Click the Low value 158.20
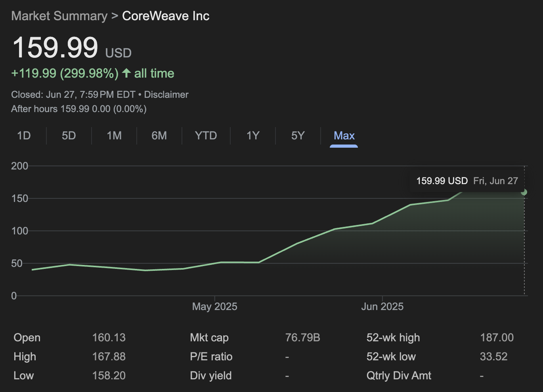 [x=109, y=376]
